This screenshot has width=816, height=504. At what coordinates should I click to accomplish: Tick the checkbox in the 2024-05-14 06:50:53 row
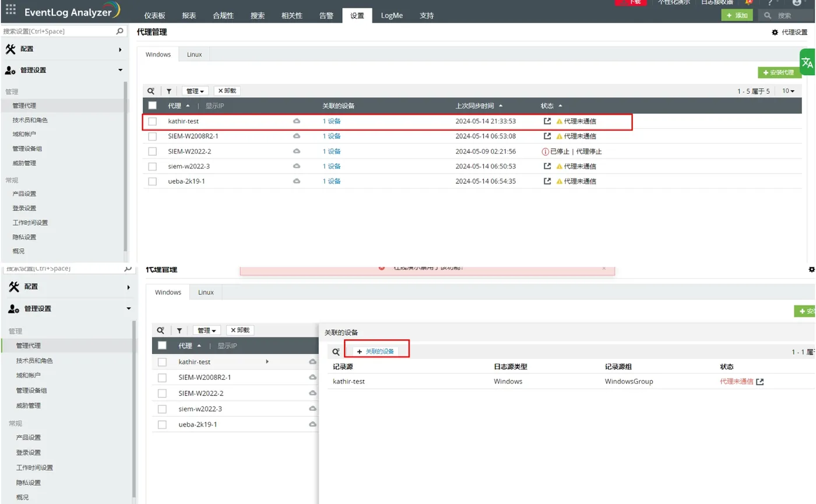click(153, 166)
